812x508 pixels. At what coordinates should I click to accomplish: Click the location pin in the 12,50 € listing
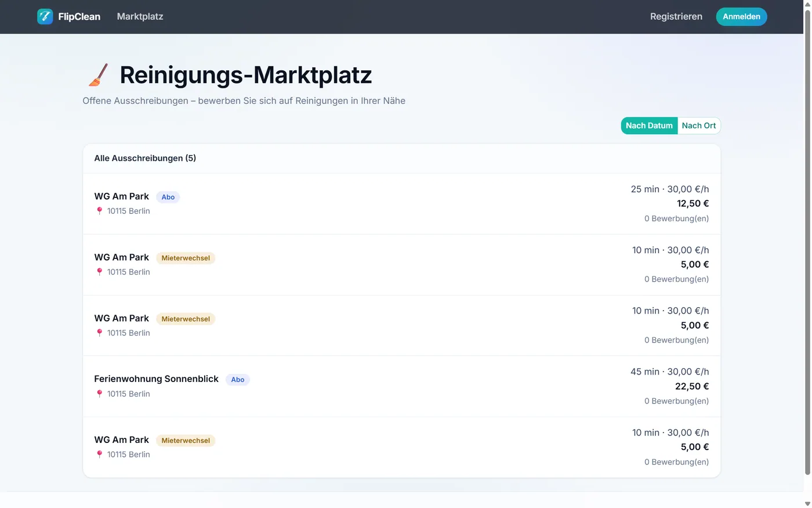coord(99,211)
